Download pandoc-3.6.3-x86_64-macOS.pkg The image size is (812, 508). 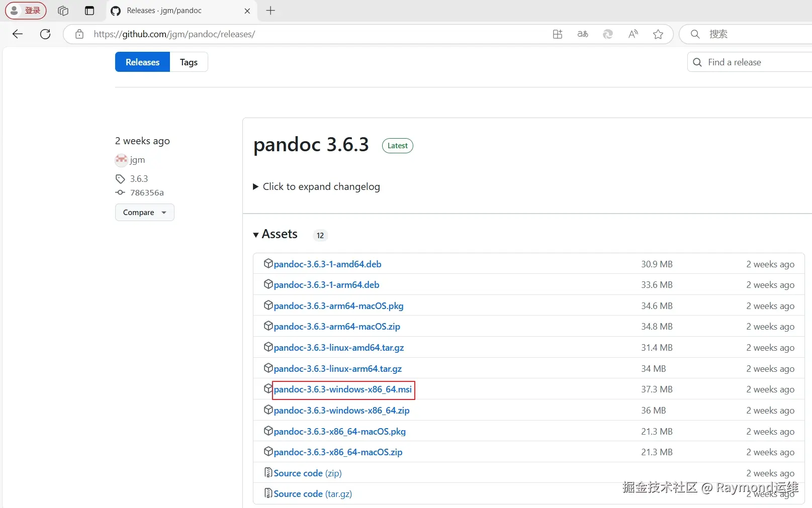pyautogui.click(x=339, y=432)
